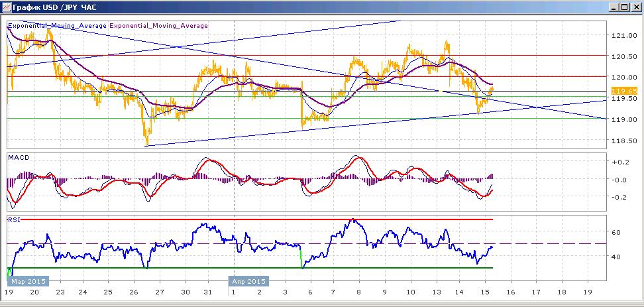Select the first Exponential_Moving_Average legend label
The image size is (644, 307).
(x=57, y=25)
